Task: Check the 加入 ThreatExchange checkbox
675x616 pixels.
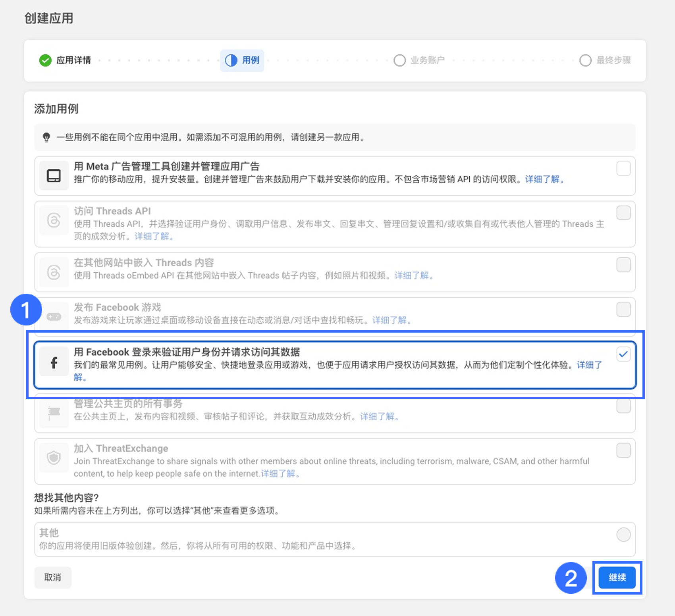Action: pyautogui.click(x=623, y=450)
